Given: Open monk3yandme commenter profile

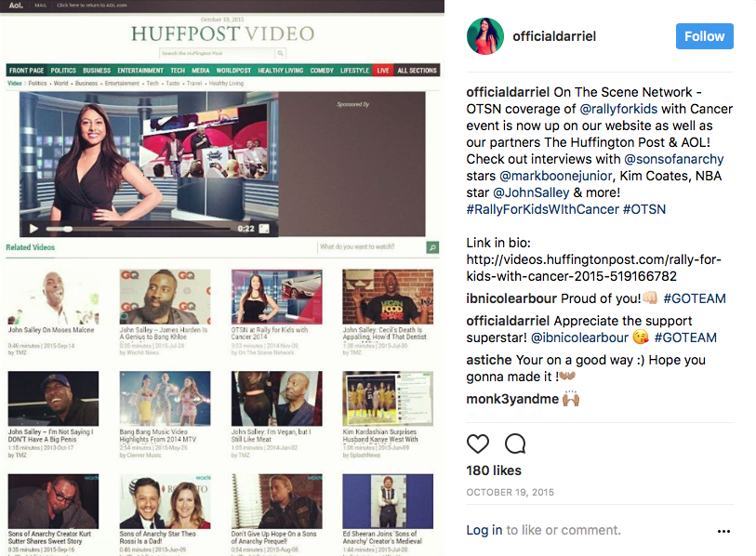Looking at the screenshot, I should point(512,399).
